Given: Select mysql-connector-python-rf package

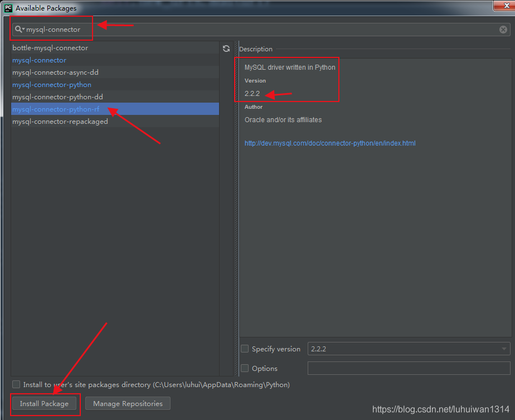Looking at the screenshot, I should (115, 109).
